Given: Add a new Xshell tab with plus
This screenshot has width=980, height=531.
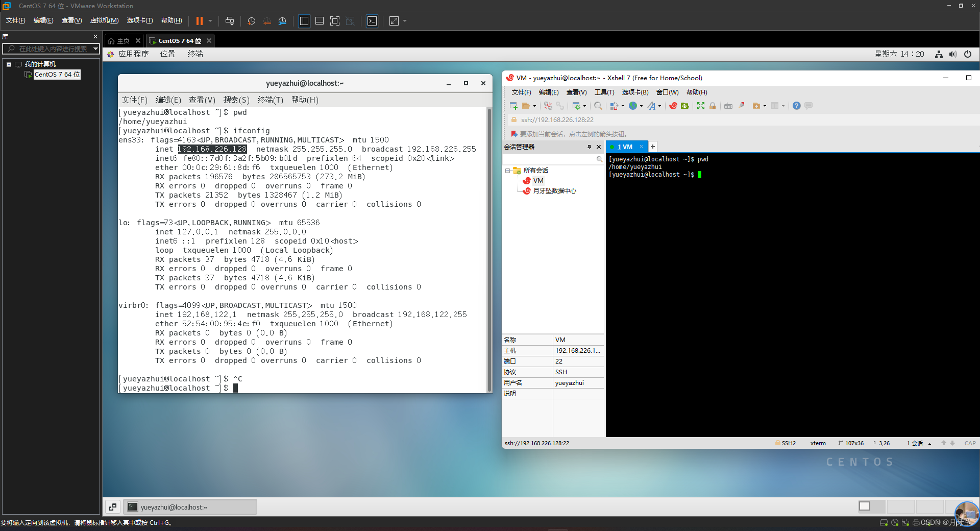Looking at the screenshot, I should click(652, 147).
